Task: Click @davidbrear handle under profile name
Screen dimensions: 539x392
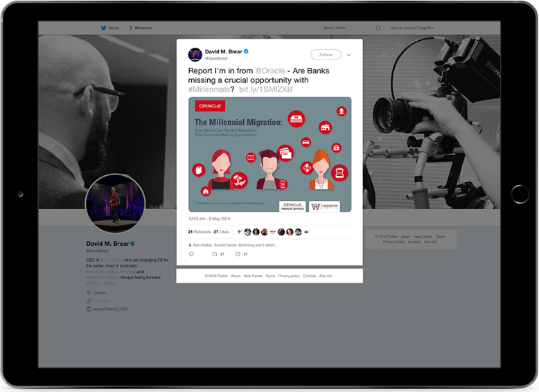Action: coord(97,251)
